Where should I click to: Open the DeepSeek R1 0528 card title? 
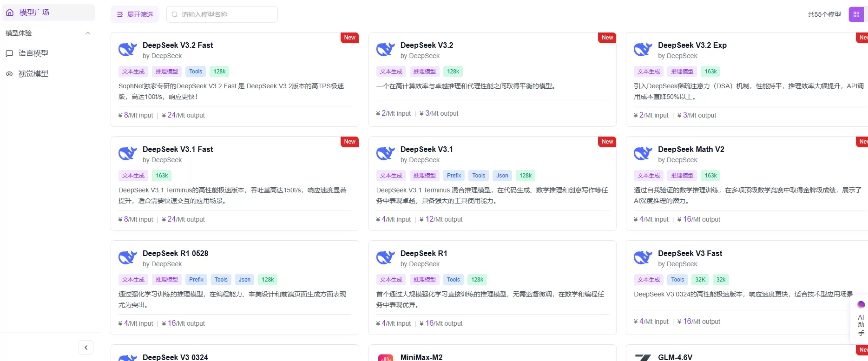175,253
